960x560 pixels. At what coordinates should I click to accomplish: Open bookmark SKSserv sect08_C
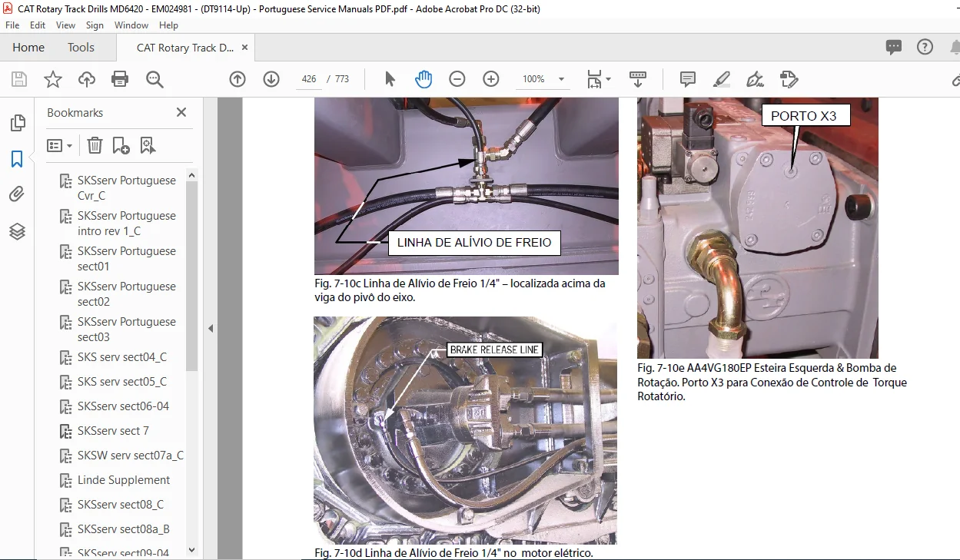coord(121,505)
